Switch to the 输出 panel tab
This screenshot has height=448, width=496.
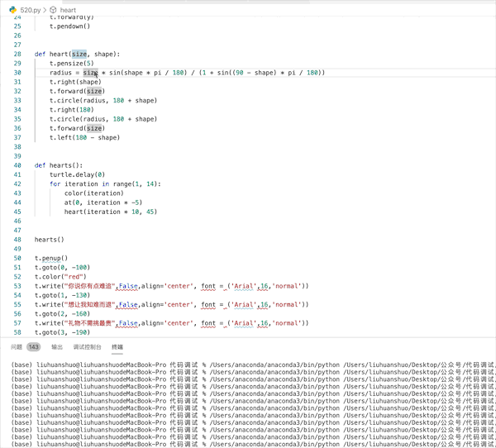57,347
